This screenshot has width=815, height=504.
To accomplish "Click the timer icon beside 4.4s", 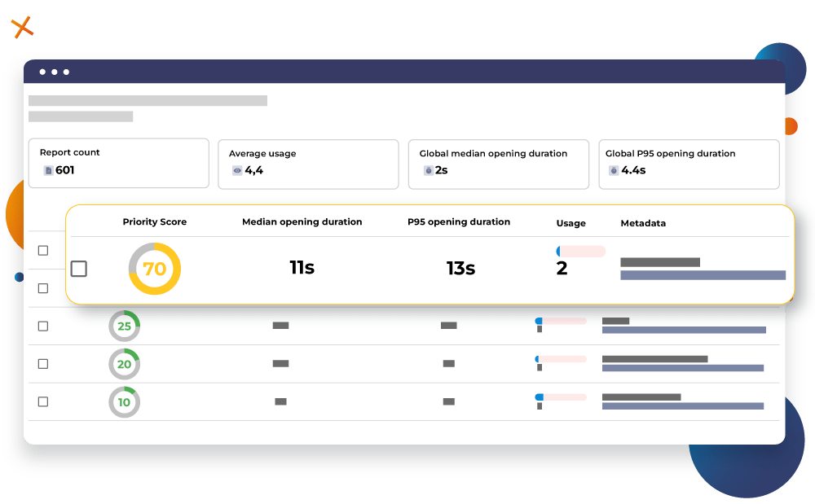I will coord(614,170).
